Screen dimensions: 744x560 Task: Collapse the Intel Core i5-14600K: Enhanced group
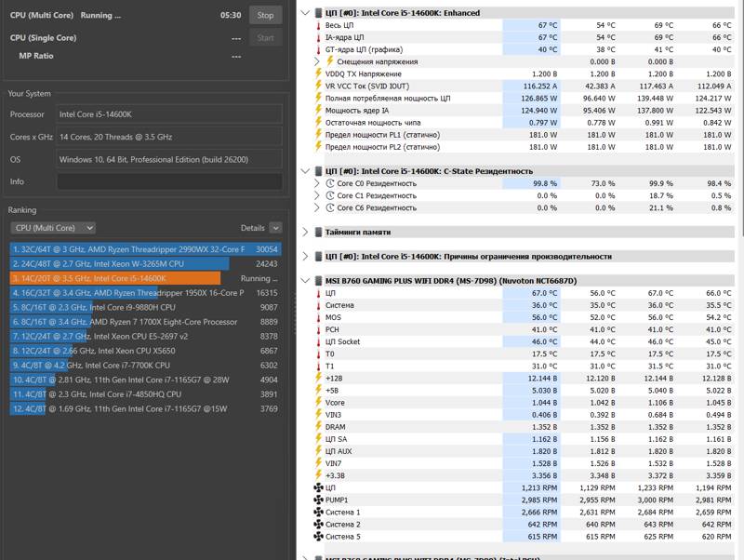[306, 13]
